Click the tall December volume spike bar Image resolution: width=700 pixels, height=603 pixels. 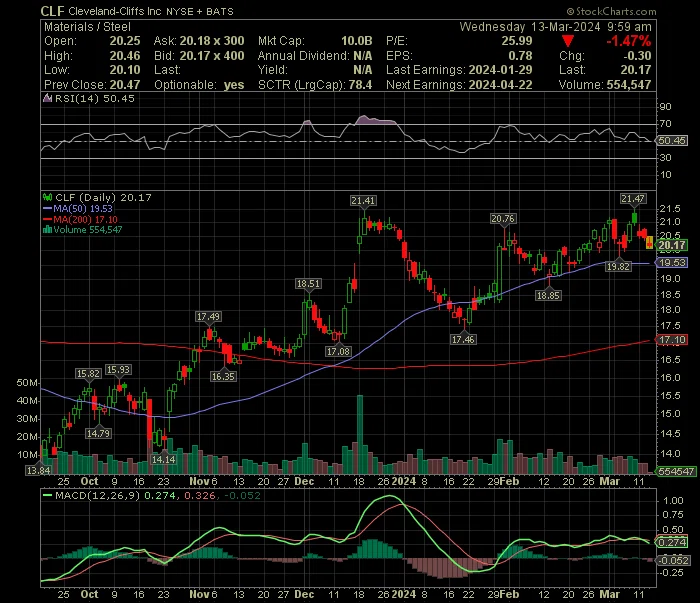click(360, 434)
